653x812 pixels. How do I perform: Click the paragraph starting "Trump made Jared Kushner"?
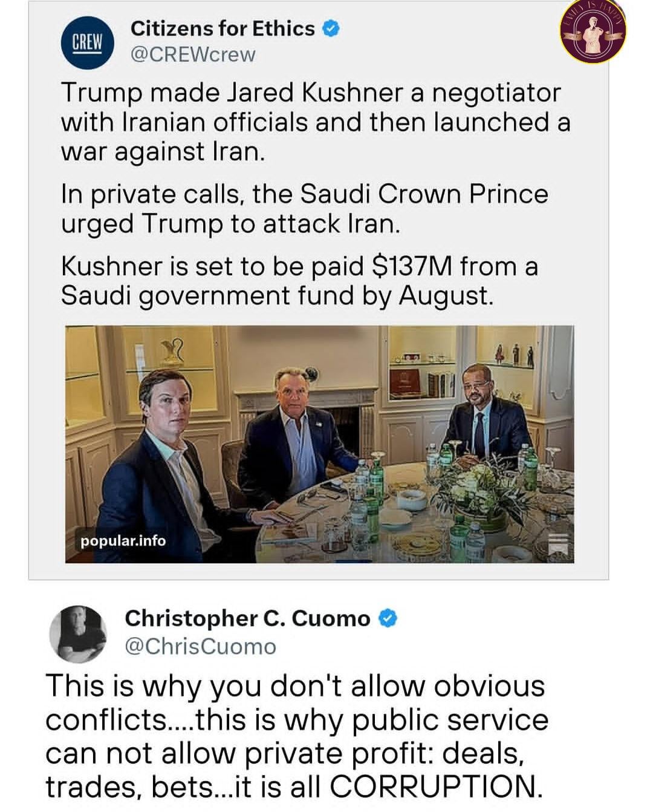[314, 122]
